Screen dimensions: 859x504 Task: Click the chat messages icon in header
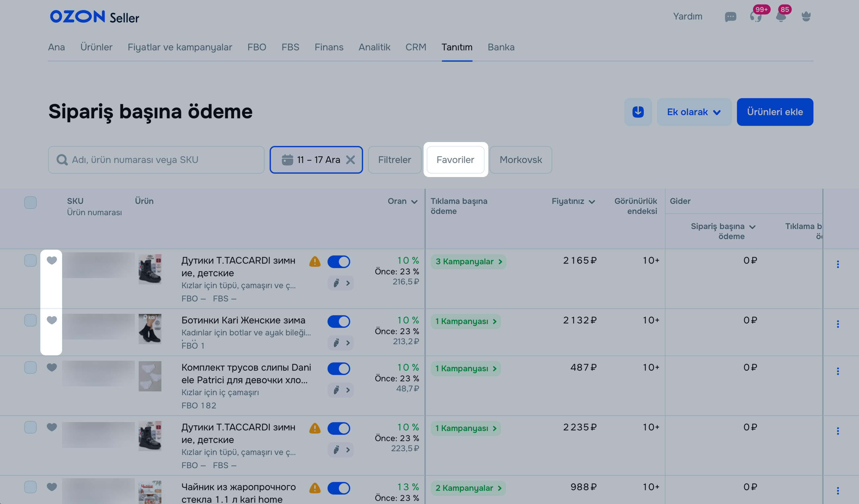click(730, 17)
